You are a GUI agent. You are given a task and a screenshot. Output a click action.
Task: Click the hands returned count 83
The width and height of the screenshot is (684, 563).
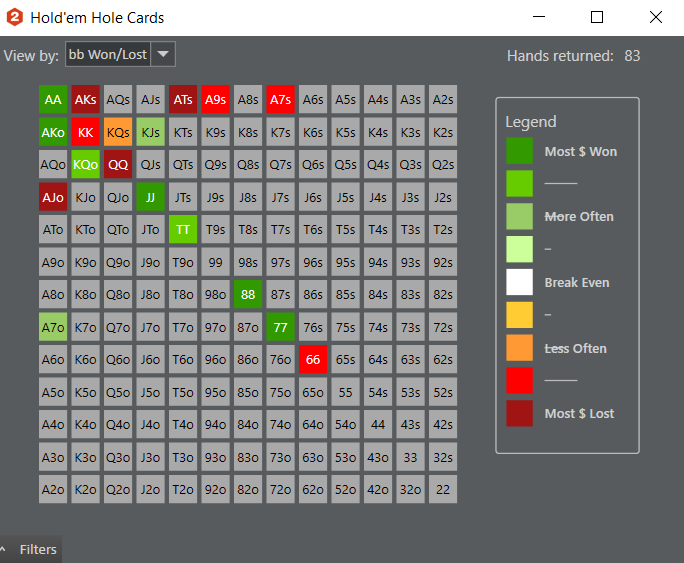[632, 56]
